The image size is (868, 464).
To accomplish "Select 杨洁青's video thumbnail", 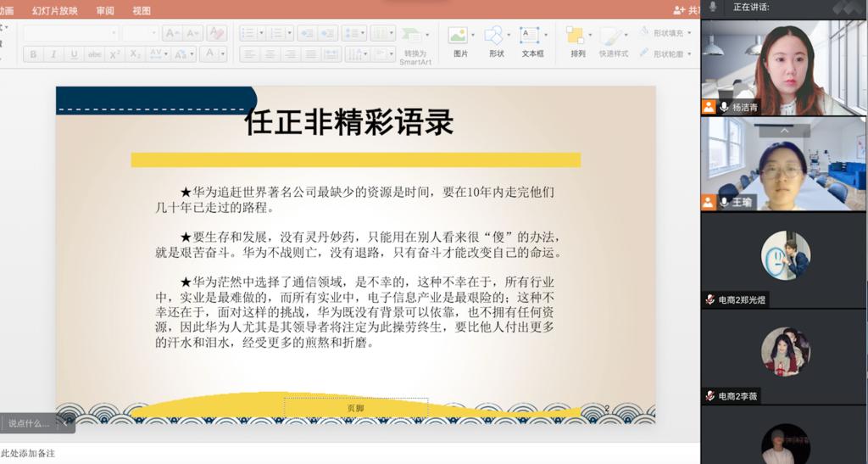I will click(x=783, y=67).
